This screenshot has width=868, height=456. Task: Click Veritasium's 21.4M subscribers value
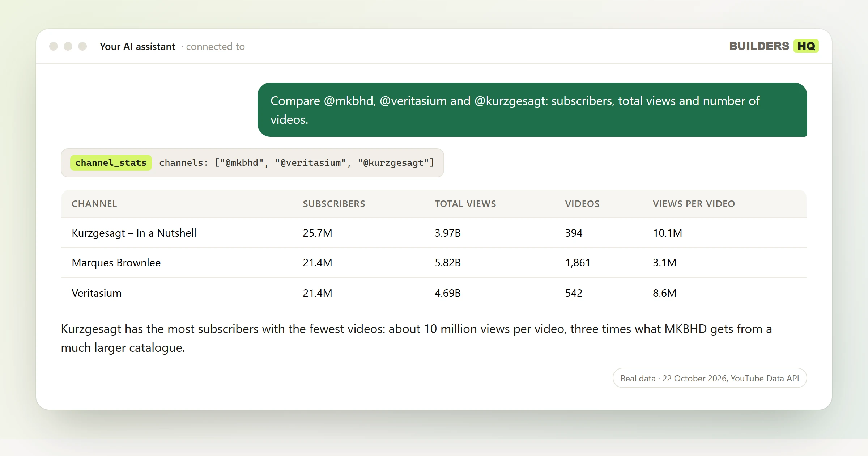[318, 293]
